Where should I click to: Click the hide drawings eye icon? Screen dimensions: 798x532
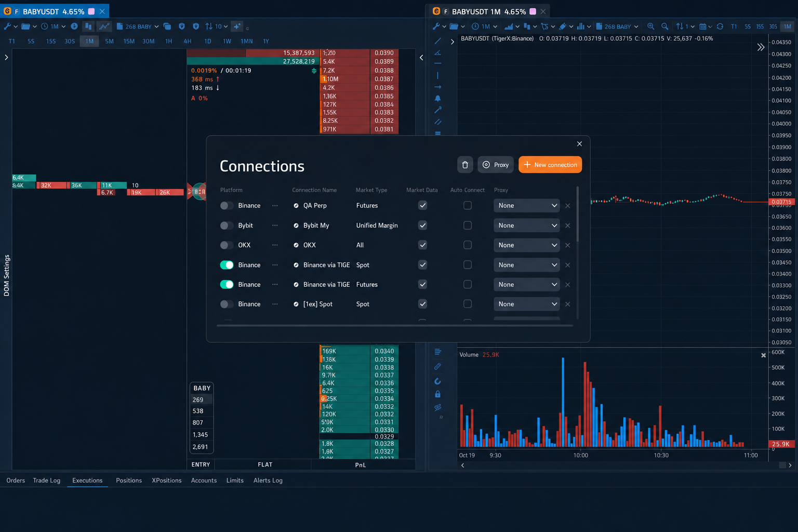pyautogui.click(x=437, y=407)
